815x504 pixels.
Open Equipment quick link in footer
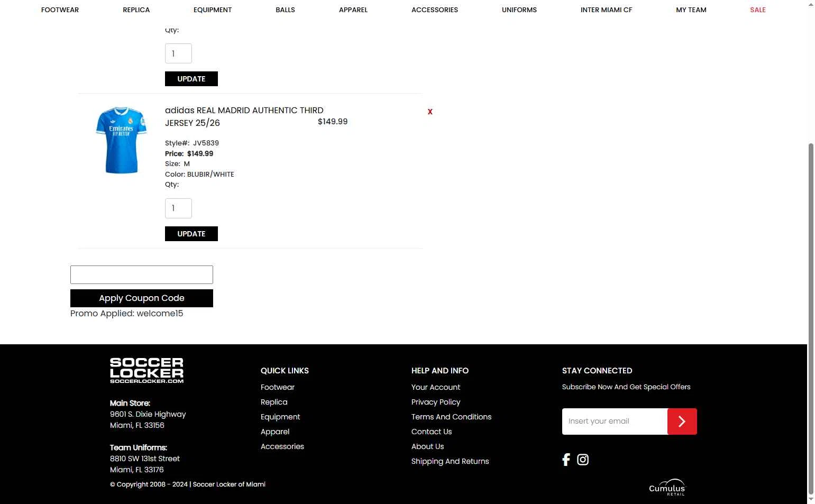[x=280, y=417]
